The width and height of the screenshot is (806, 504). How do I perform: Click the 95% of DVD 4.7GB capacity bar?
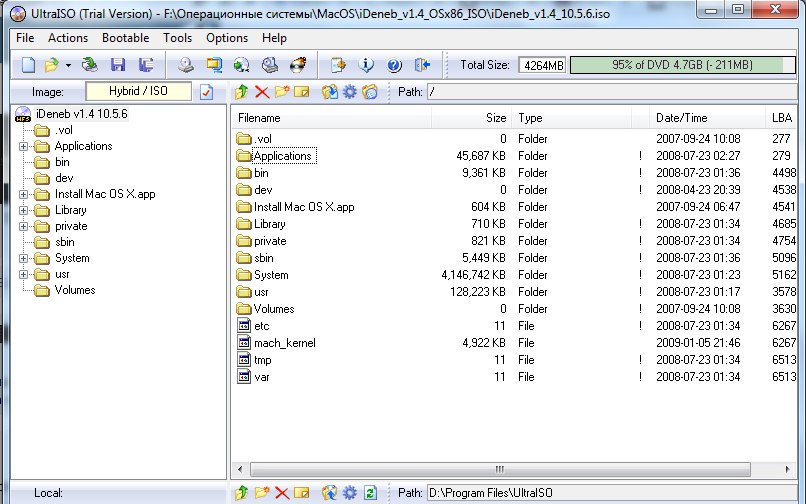tap(683, 65)
